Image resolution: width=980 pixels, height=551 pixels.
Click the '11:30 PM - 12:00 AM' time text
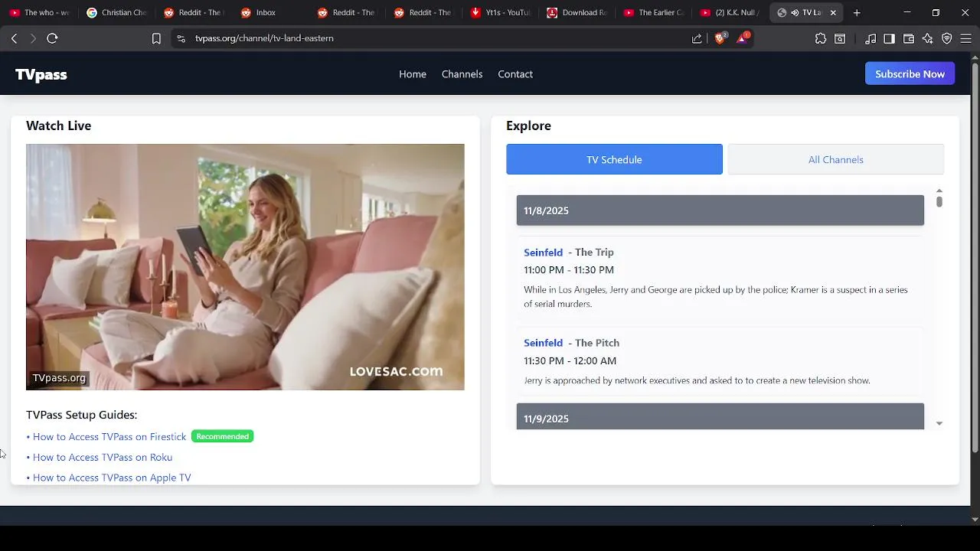570,360
